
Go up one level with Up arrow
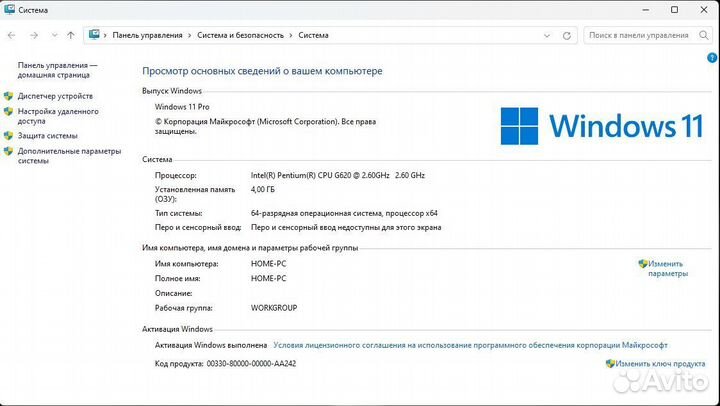point(70,35)
